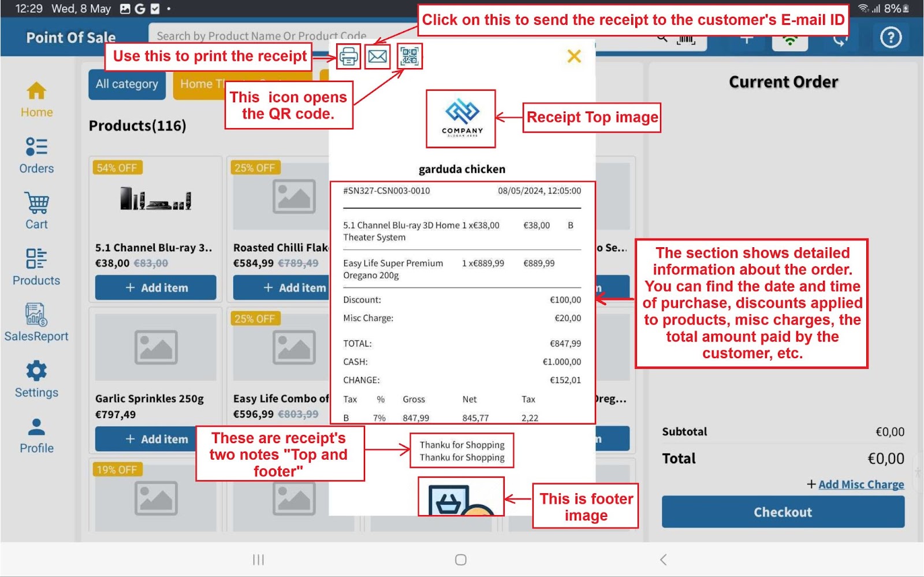Close the receipt popup with yellow X
The height and width of the screenshot is (577, 924).
point(573,56)
